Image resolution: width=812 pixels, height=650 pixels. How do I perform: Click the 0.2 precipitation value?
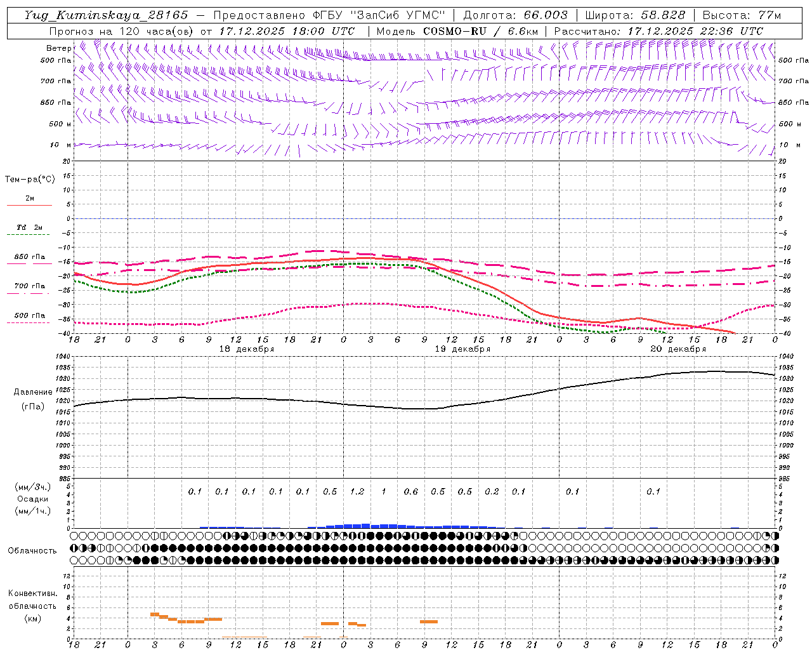click(x=492, y=491)
